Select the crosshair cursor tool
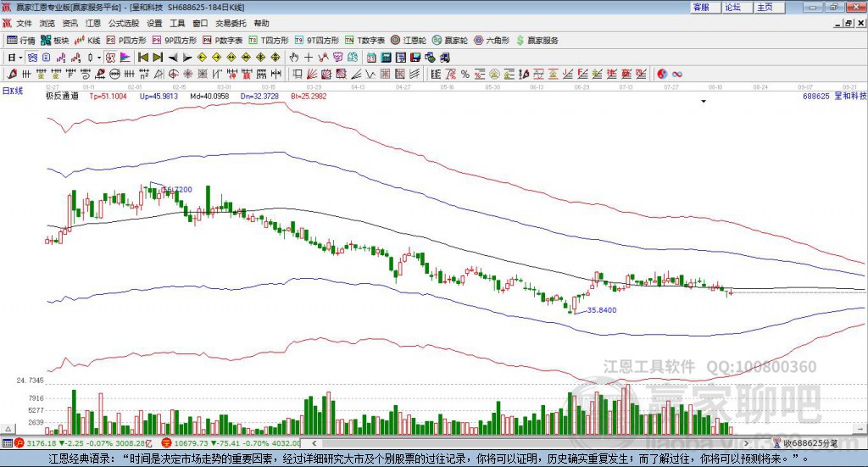The height and width of the screenshot is (467, 868). 309,58
